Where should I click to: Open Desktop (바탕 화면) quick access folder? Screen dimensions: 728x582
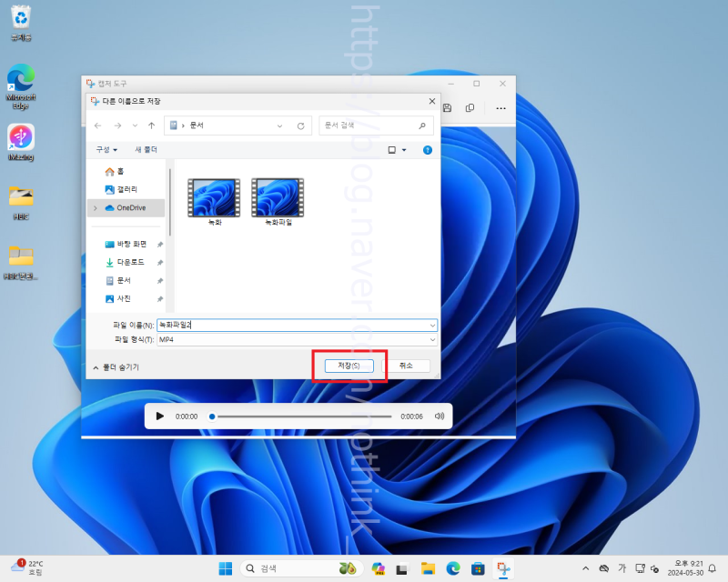tap(126, 244)
